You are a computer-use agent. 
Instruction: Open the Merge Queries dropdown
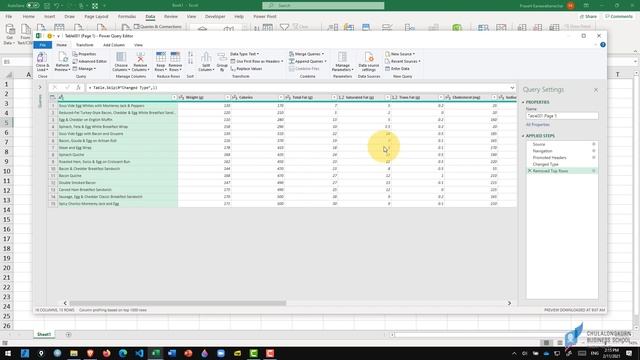click(307, 54)
